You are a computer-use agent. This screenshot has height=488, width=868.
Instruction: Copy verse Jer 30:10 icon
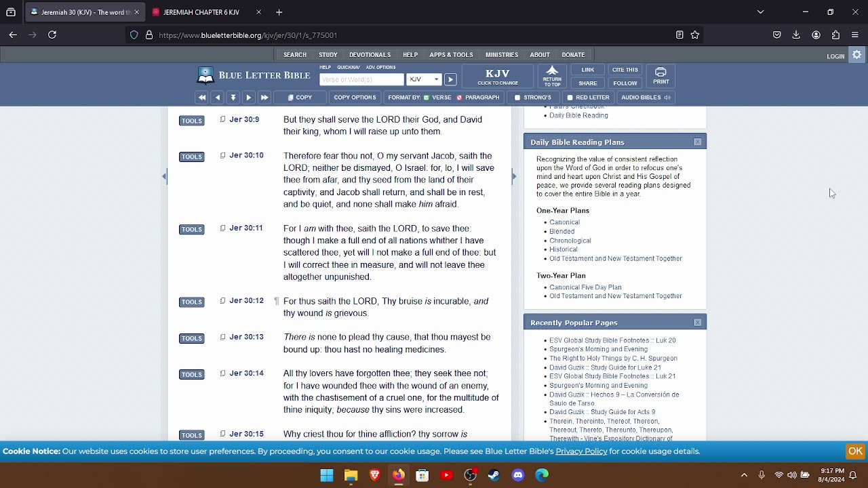(x=222, y=155)
